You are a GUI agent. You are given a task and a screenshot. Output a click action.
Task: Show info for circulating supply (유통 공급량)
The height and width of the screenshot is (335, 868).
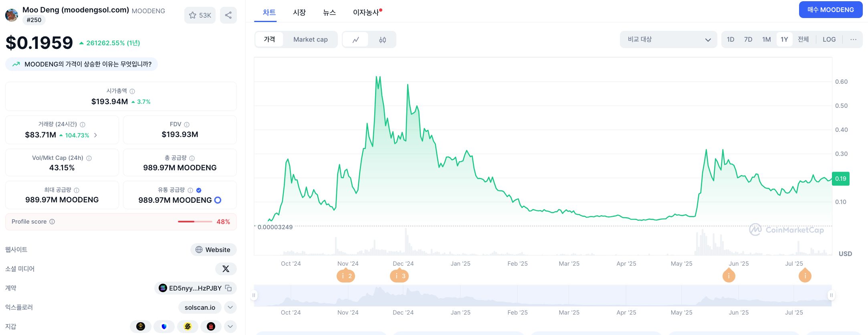190,190
